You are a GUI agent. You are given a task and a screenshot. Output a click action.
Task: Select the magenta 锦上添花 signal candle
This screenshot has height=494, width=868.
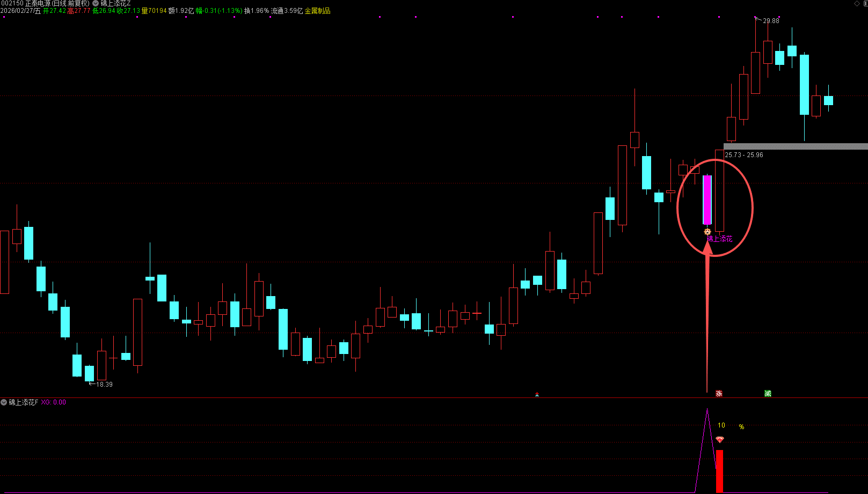[707, 200]
